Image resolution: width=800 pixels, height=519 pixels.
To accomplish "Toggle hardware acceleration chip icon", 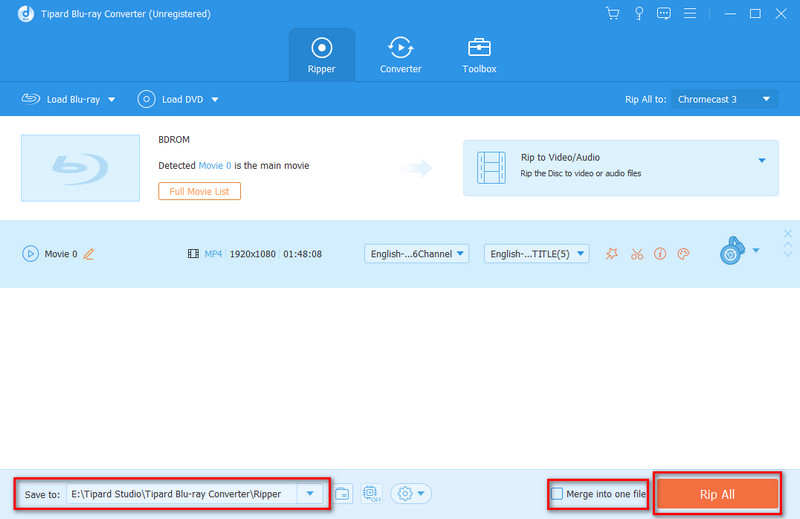I will pyautogui.click(x=371, y=493).
